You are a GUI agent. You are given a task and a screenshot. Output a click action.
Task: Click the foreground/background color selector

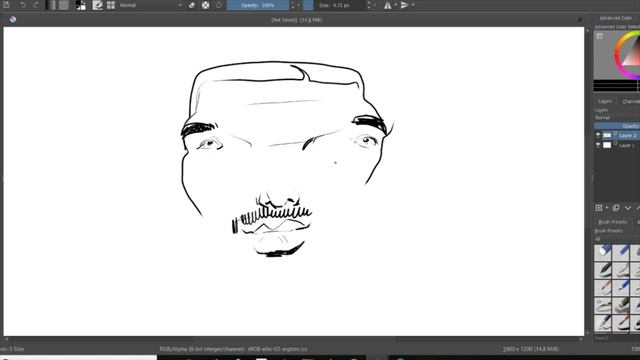tap(81, 5)
